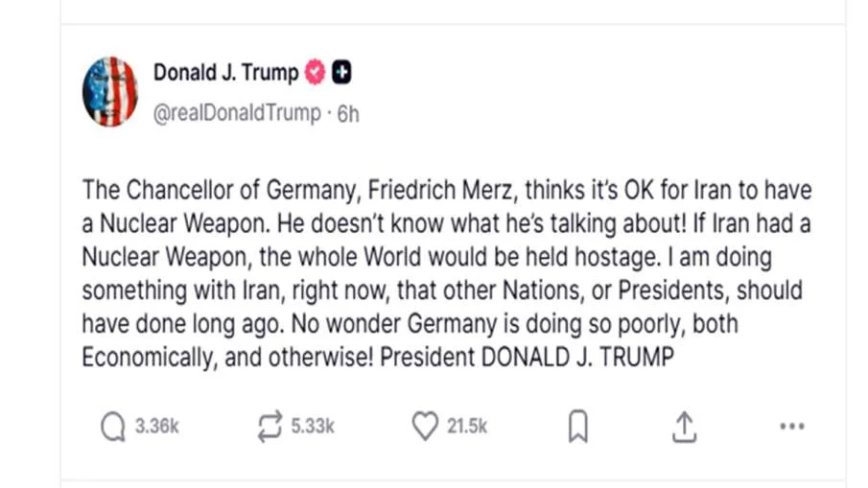Click the display name Donald J. Trump
This screenshot has width=868, height=488.
pyautogui.click(x=225, y=73)
